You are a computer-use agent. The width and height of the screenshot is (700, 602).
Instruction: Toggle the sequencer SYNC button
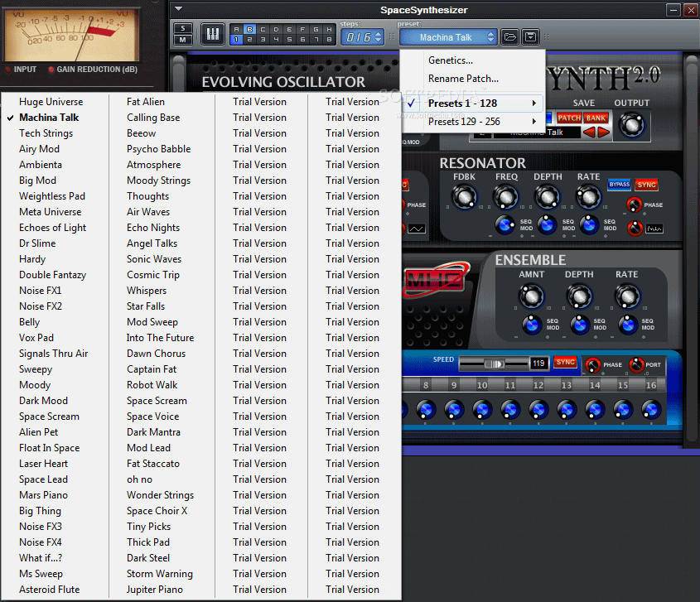[x=565, y=362]
